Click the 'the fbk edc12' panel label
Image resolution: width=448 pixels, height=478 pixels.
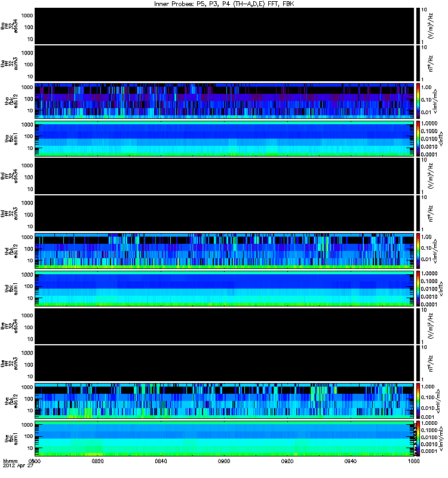tap(11, 400)
